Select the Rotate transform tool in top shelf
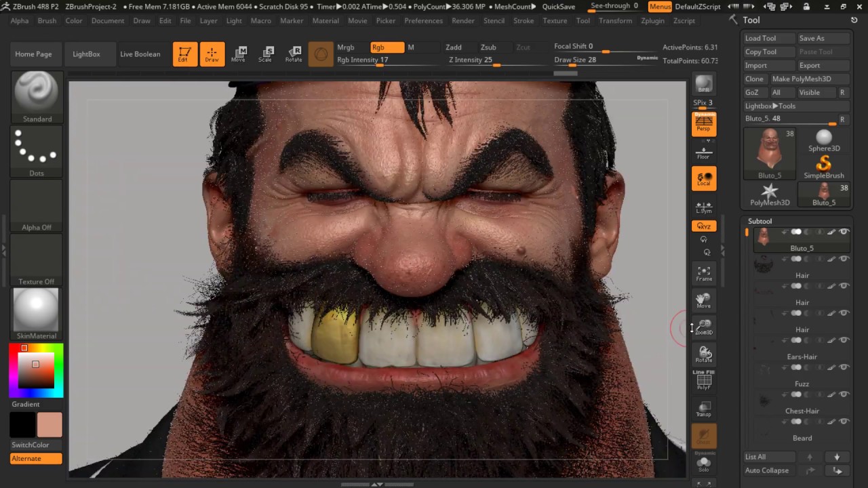 (x=294, y=54)
